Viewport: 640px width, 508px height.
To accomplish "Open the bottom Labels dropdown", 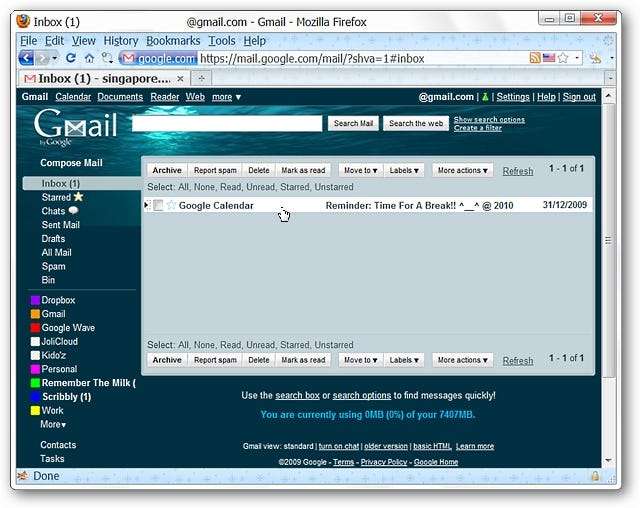I will (x=404, y=360).
